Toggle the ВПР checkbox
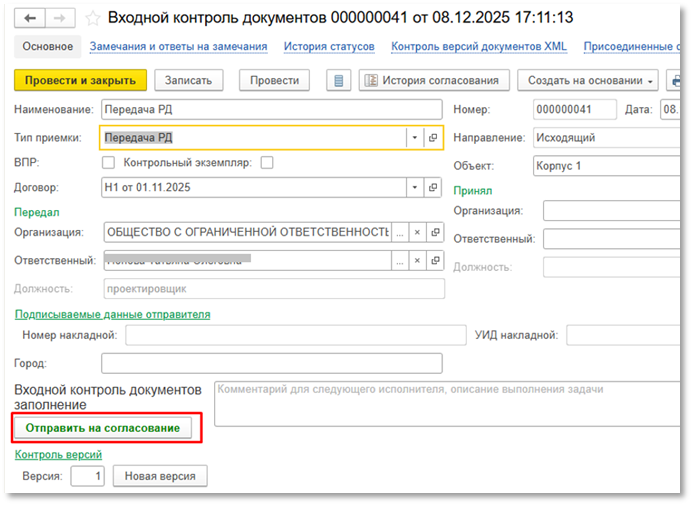Image resolution: width=693 pixels, height=506 pixels. click(108, 162)
